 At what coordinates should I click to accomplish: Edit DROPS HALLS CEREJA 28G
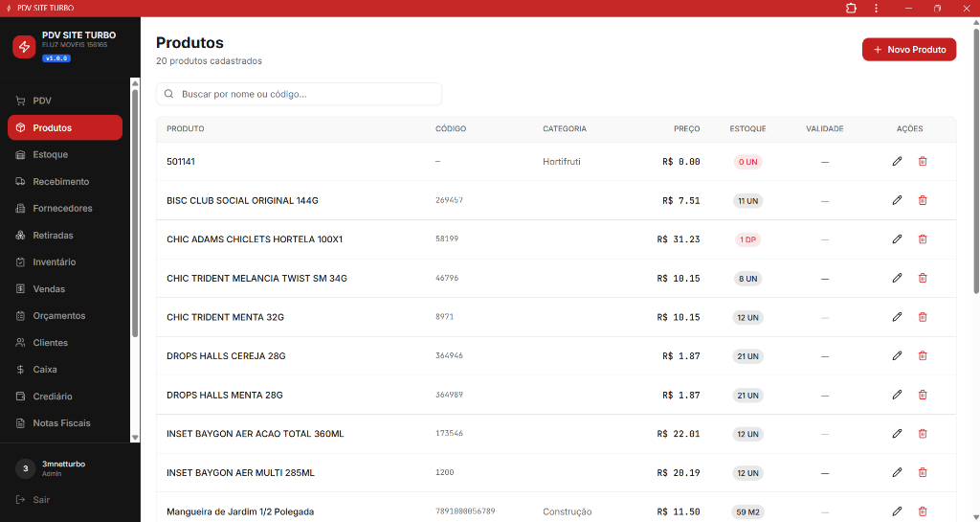(897, 355)
